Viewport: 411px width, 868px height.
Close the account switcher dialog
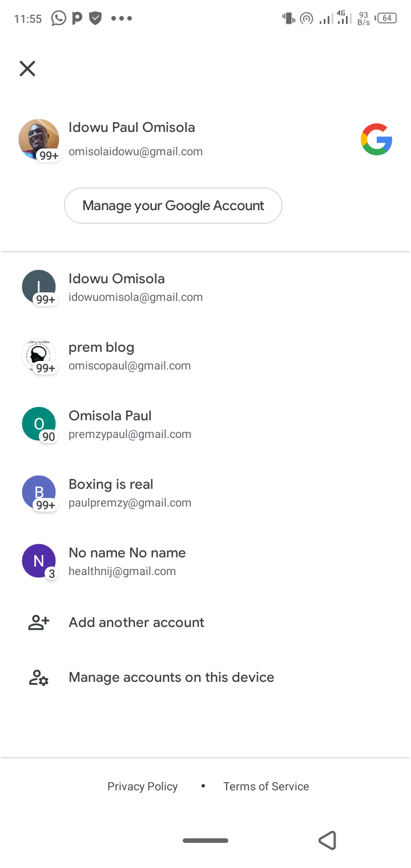click(27, 68)
